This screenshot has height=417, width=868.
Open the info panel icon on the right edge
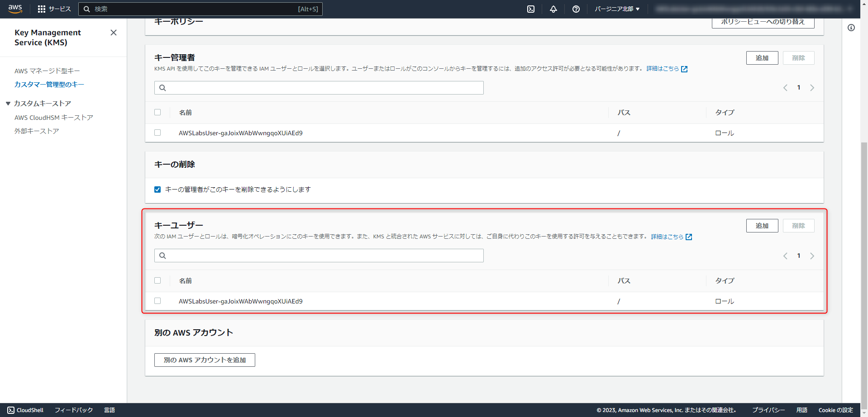point(852,28)
